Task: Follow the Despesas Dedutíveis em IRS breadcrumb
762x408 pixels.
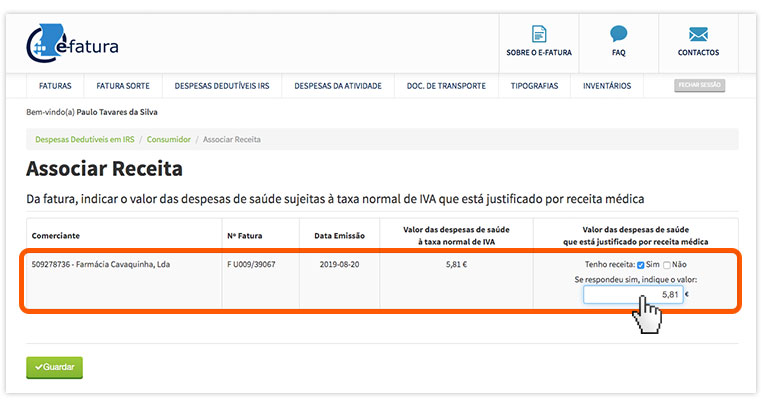Action: [85, 139]
